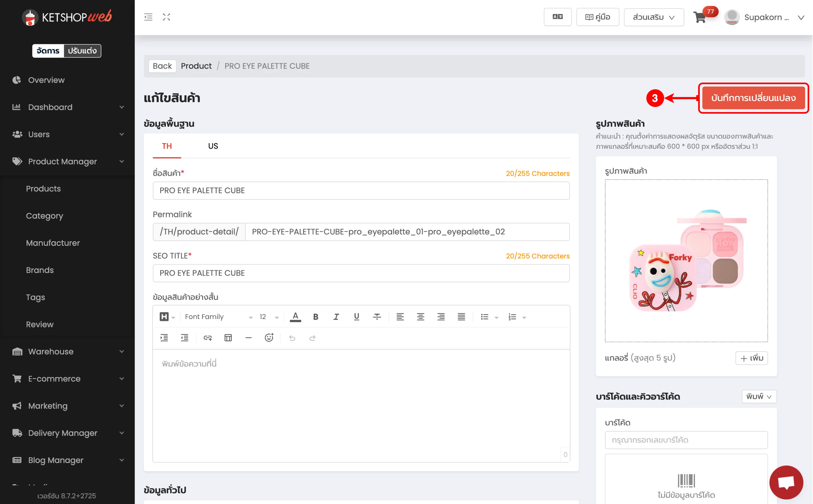Switch to จัดการ mode toggle
This screenshot has width=813, height=504.
click(48, 51)
